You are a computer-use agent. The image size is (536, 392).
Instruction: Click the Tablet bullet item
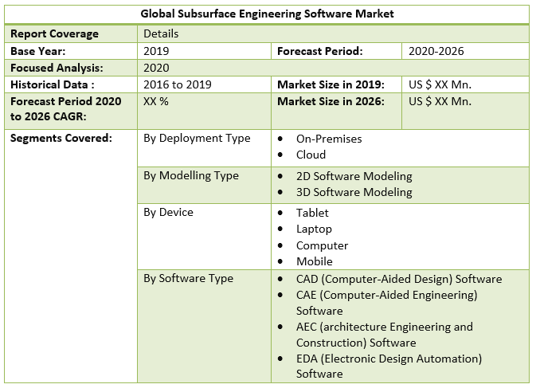click(312, 213)
